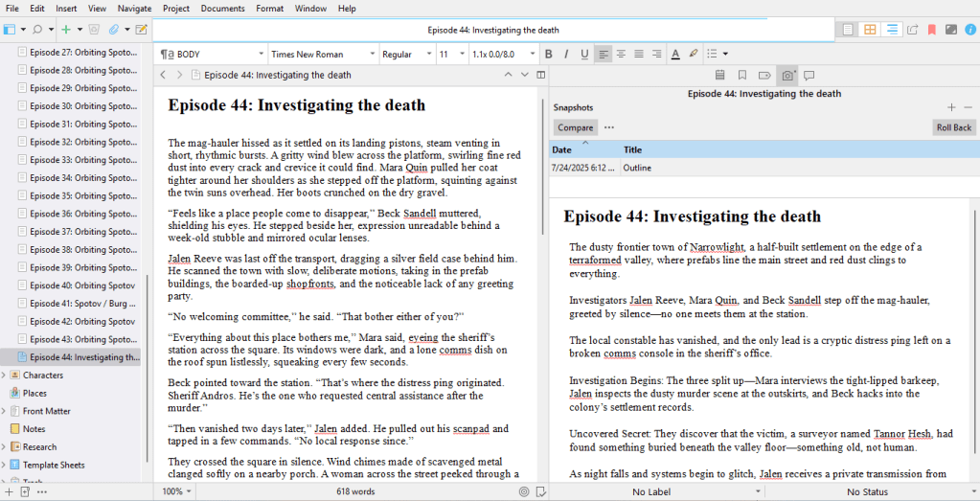Expand the Characters folder in binder
This screenshot has width=980, height=501.
(5, 376)
